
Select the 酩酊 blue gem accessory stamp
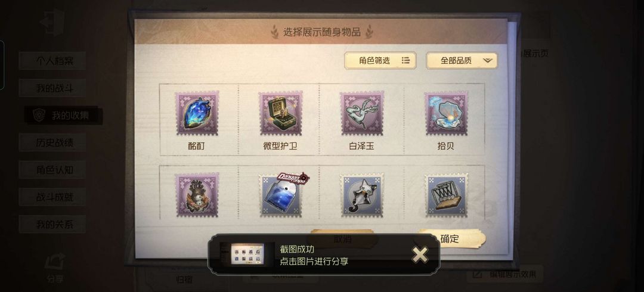[x=197, y=114]
